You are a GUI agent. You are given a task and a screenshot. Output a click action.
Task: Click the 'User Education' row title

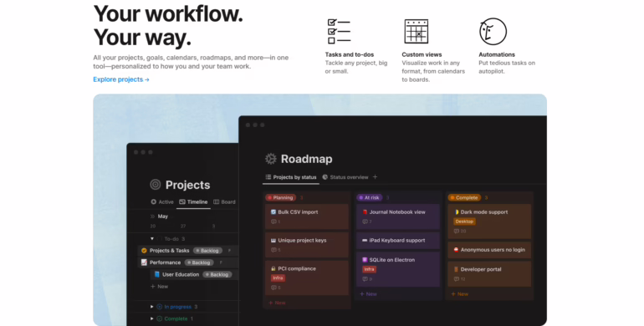(x=181, y=274)
